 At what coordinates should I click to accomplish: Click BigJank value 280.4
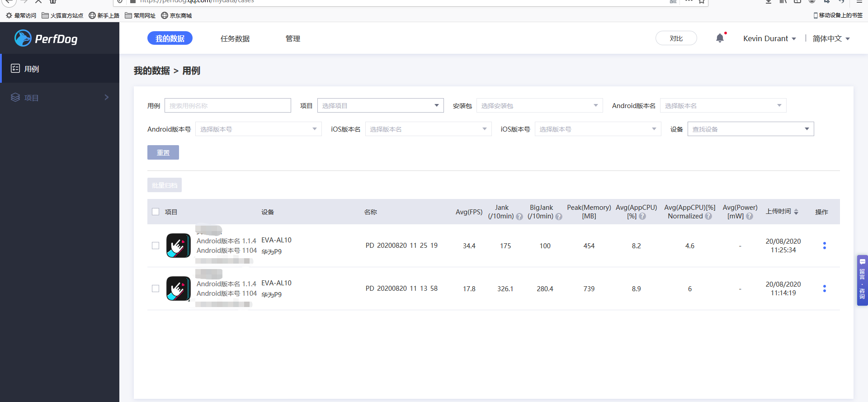[545, 289]
